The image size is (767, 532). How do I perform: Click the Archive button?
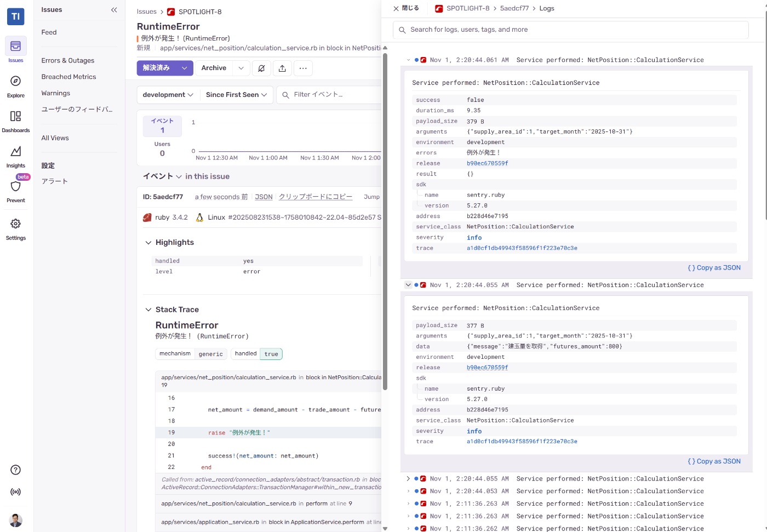tap(214, 68)
